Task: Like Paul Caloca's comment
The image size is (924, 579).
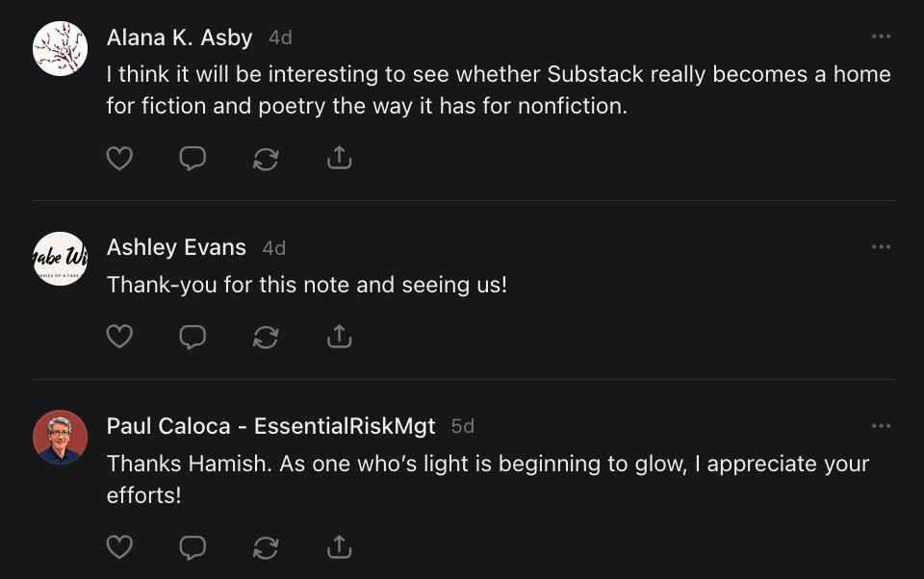Action: [x=119, y=547]
